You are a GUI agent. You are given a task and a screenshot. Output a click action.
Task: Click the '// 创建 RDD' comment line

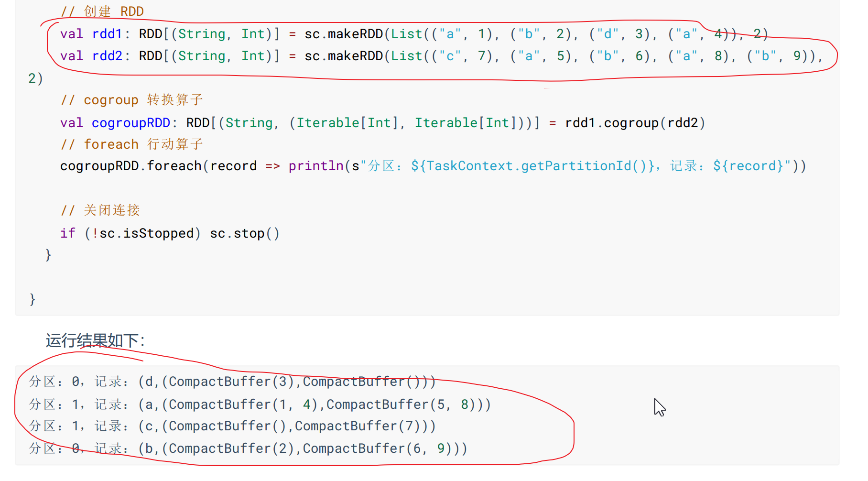[x=102, y=11]
